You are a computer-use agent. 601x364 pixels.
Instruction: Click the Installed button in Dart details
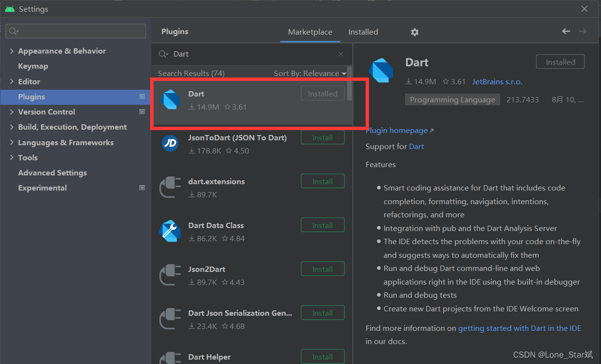pyautogui.click(x=560, y=62)
